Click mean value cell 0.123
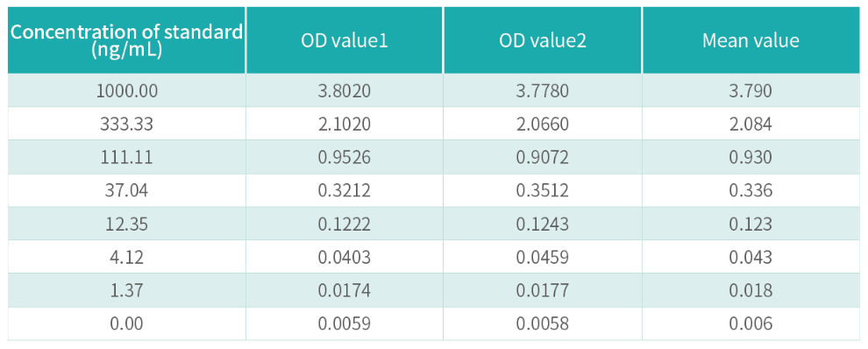868x349 pixels. tap(751, 224)
